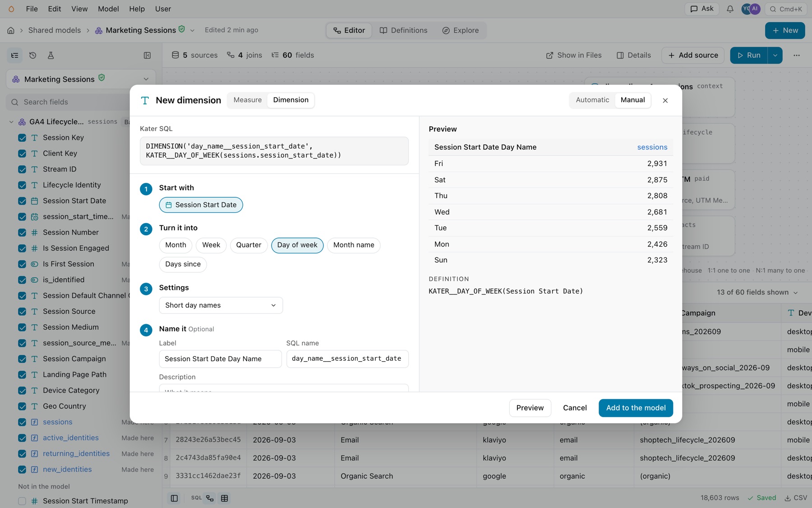
Task: Uncheck the Session Key field checkbox
Action: [x=22, y=138]
